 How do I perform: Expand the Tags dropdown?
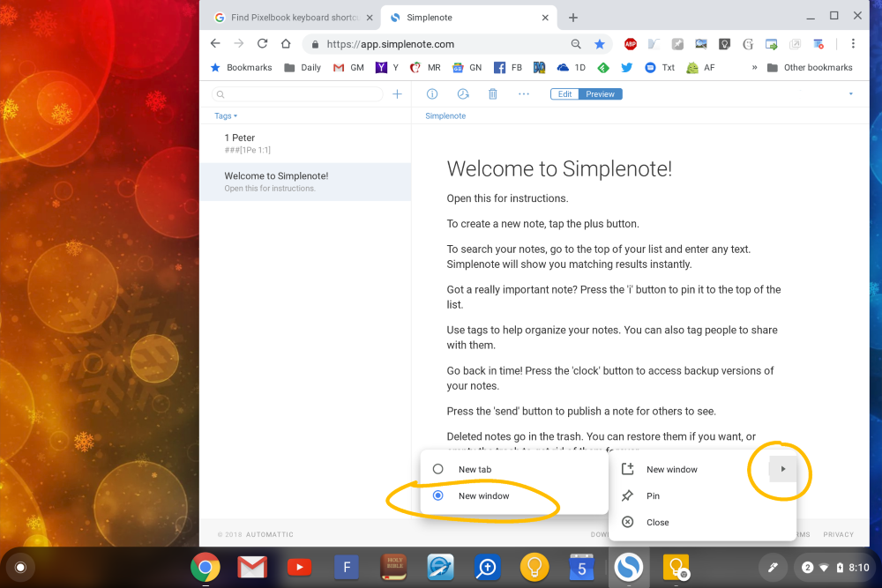[x=226, y=115]
